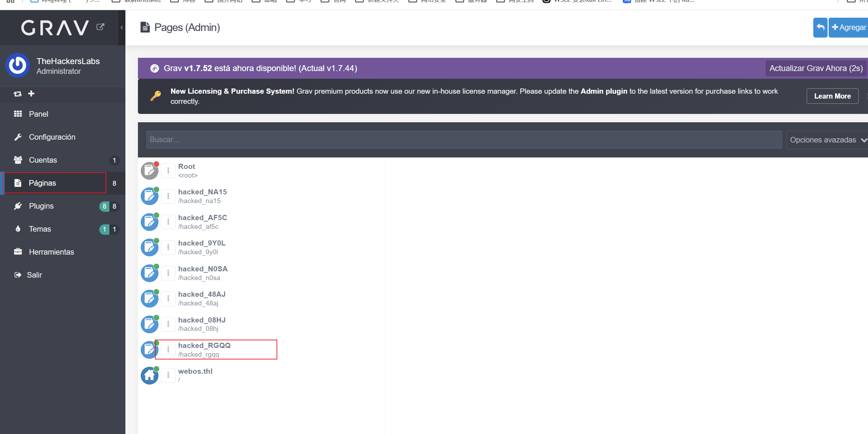The image size is (868, 434).
Task: Click webos.thl home page icon
Action: (149, 375)
